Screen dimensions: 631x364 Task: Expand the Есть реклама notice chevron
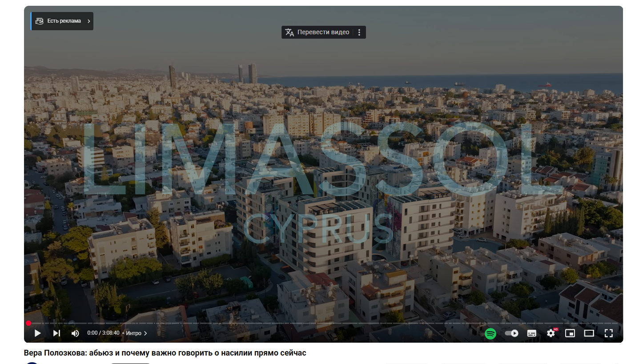pos(88,21)
